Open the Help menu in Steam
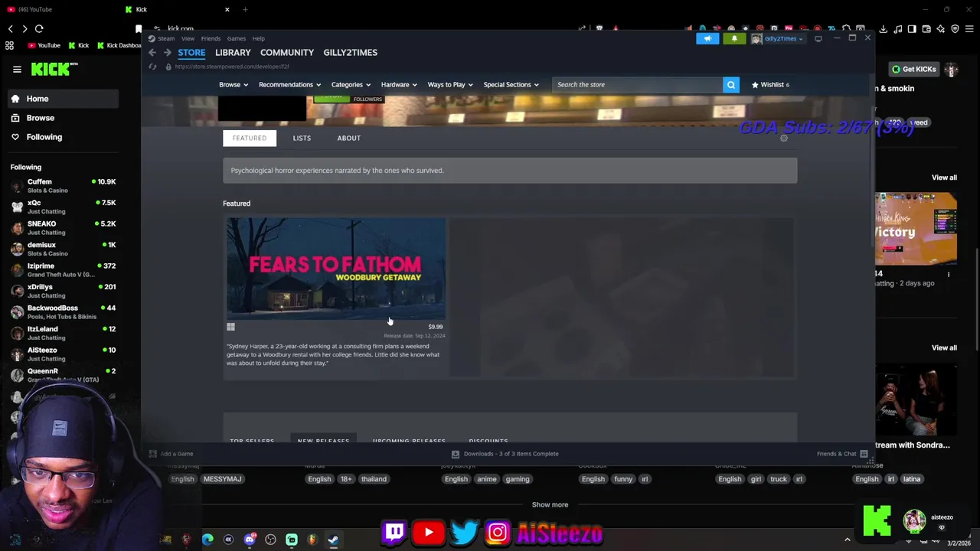 point(259,38)
